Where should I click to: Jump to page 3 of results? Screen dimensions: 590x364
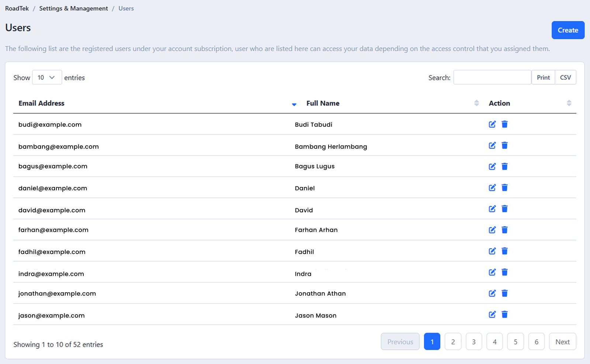[473, 342]
